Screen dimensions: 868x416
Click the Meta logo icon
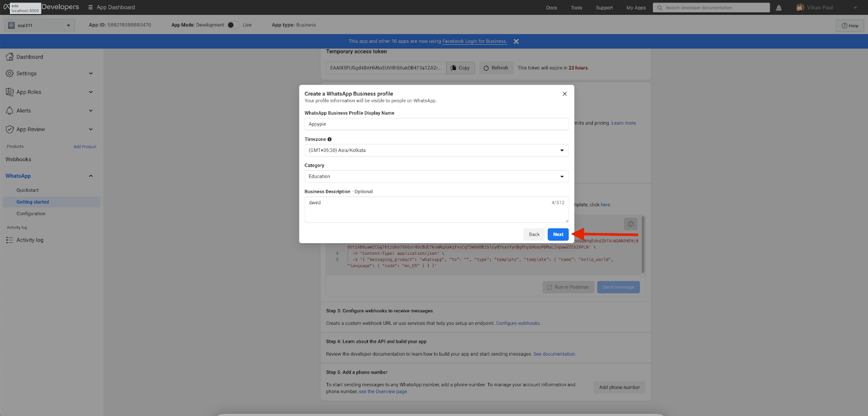[6, 7]
